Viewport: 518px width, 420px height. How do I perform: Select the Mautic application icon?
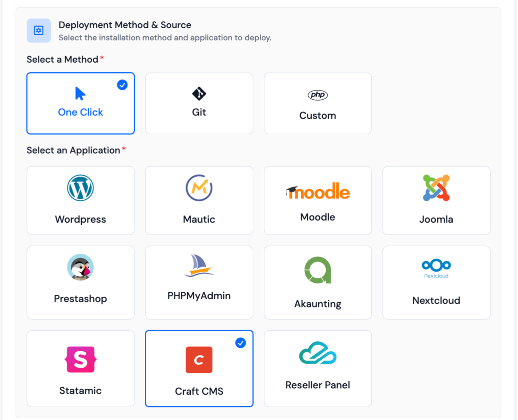coord(199,188)
